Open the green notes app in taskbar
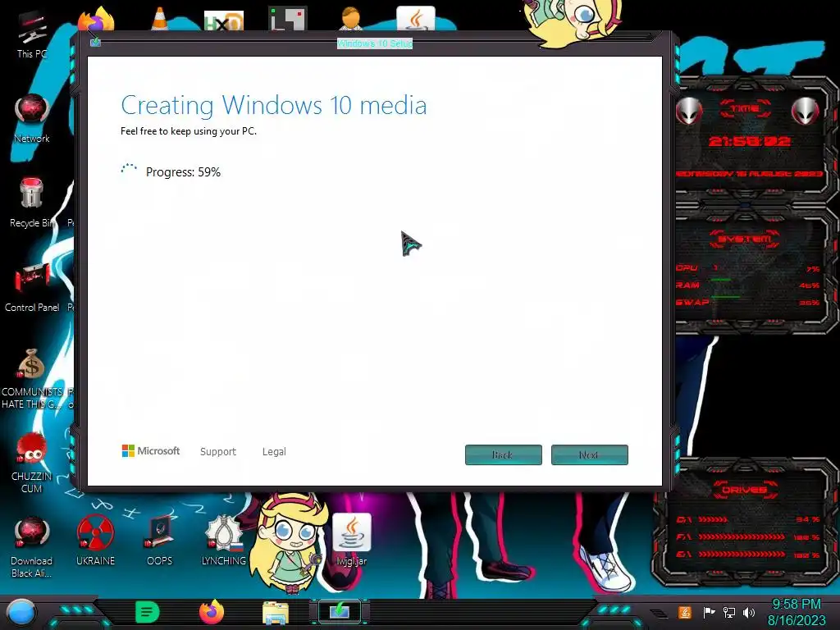 click(x=147, y=612)
